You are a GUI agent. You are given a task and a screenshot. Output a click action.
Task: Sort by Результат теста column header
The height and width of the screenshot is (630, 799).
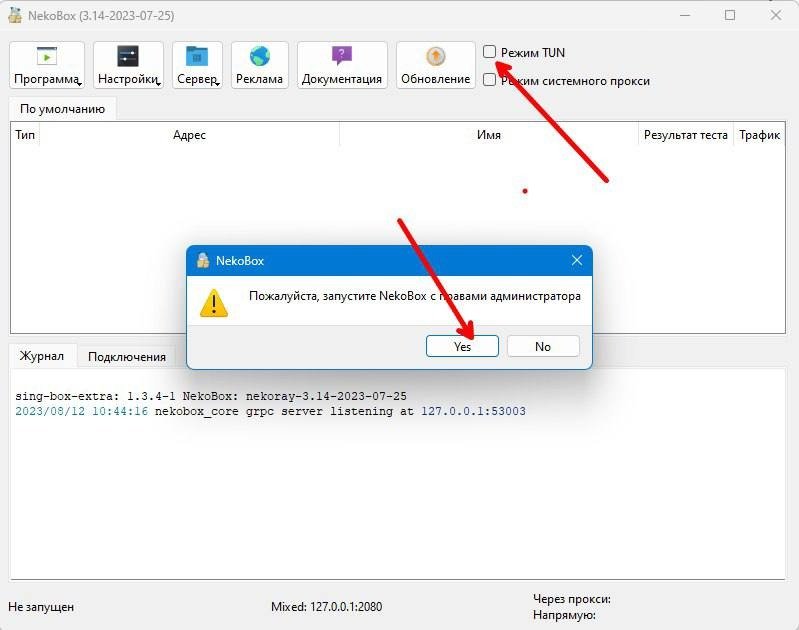[x=685, y=135]
